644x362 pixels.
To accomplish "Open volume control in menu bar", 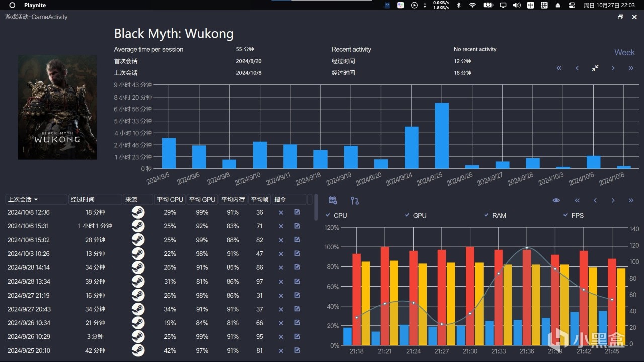I will point(517,5).
